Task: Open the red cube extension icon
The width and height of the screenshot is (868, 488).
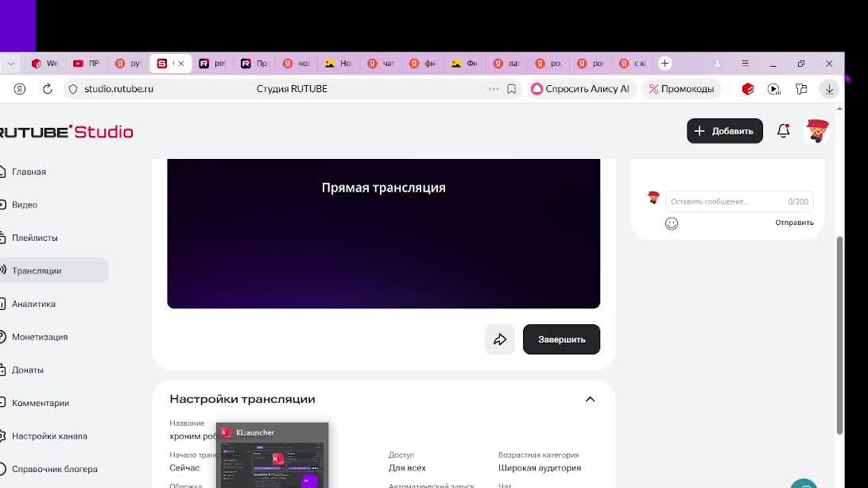Action: tap(748, 88)
